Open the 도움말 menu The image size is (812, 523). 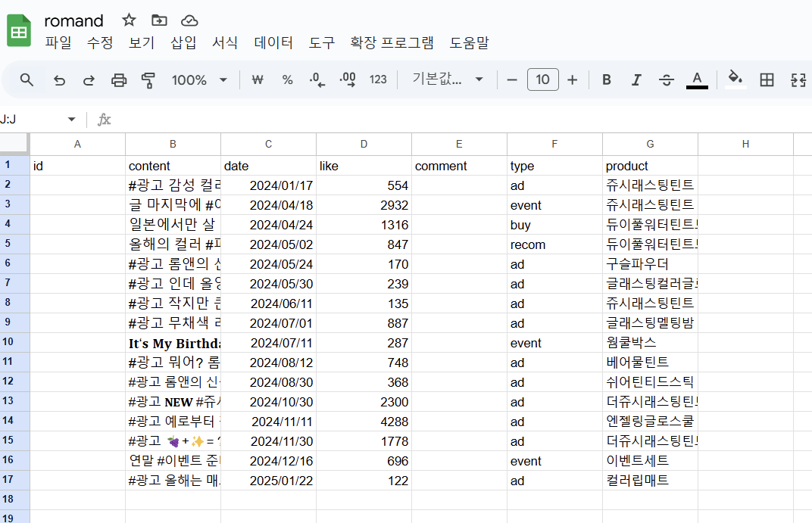(469, 43)
